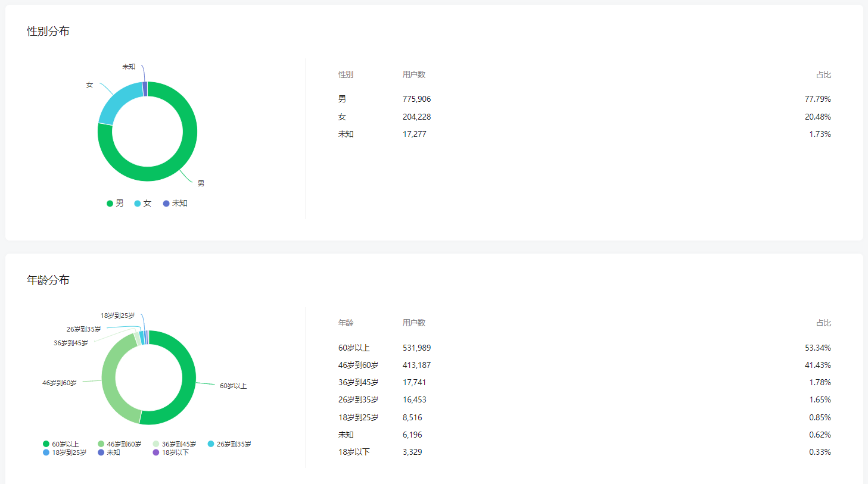Click the 占比 header in gender table

tap(823, 74)
